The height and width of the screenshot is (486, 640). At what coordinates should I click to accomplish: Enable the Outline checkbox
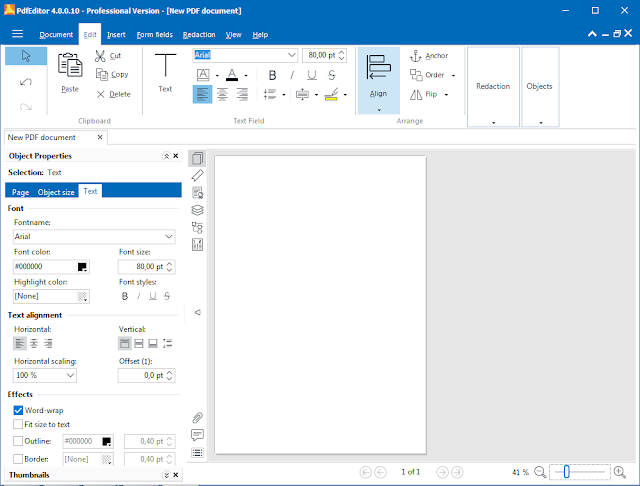[18, 441]
